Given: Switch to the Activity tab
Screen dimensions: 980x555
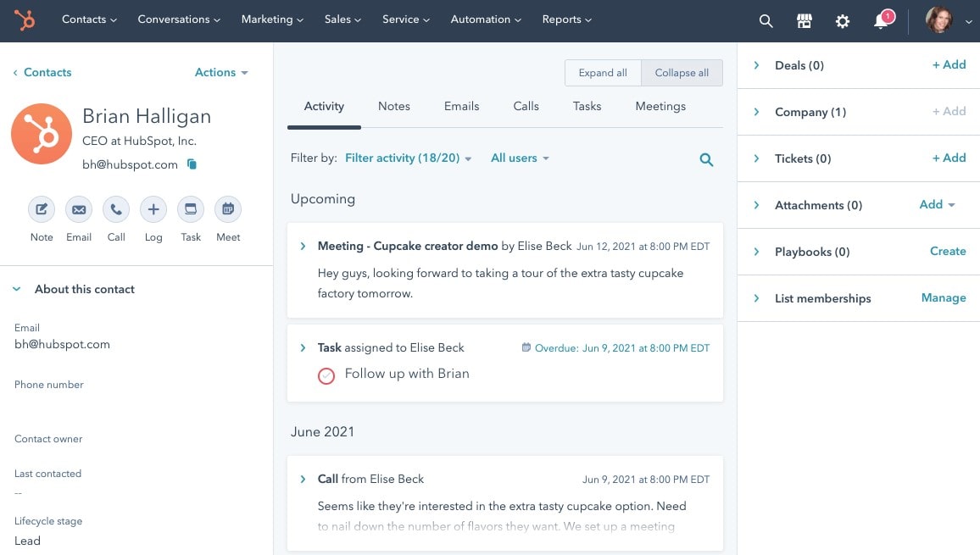Looking at the screenshot, I should click(x=324, y=106).
